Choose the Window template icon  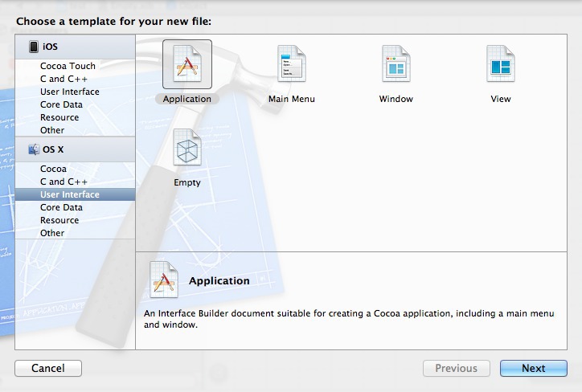click(396, 63)
